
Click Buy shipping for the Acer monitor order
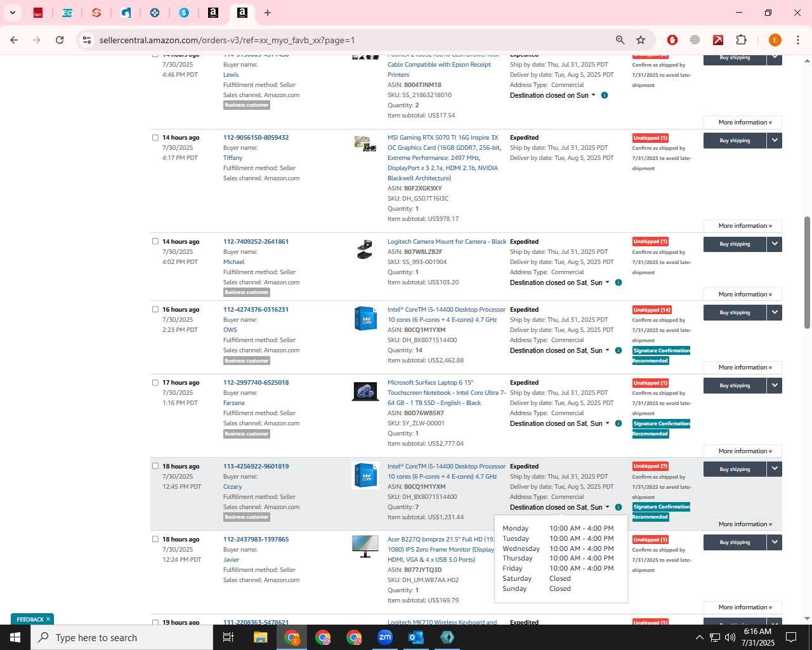tap(735, 542)
